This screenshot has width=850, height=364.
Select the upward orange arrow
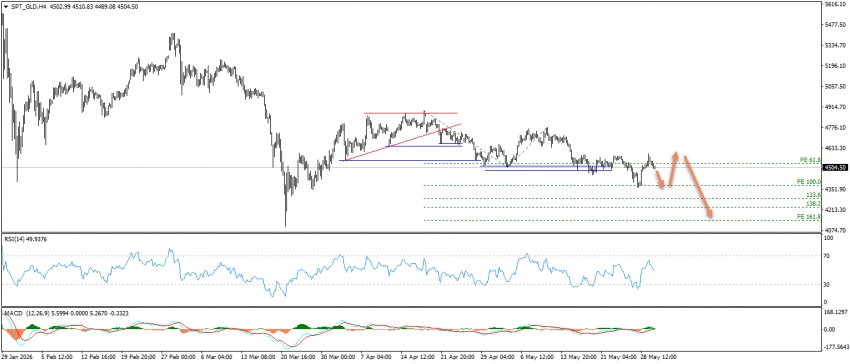coord(672,169)
